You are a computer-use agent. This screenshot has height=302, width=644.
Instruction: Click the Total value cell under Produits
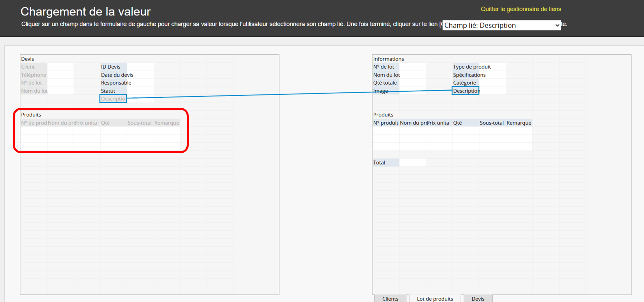pyautogui.click(x=412, y=163)
